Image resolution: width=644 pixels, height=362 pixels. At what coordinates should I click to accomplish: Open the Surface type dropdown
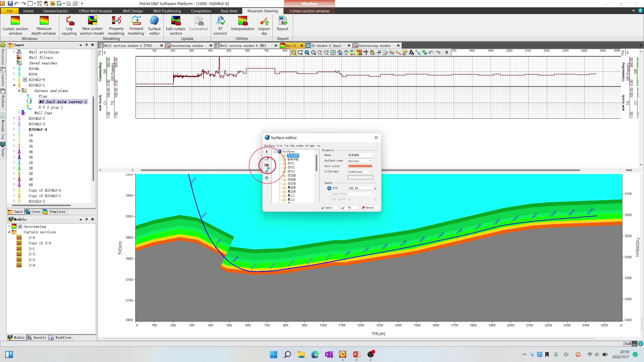point(360,161)
